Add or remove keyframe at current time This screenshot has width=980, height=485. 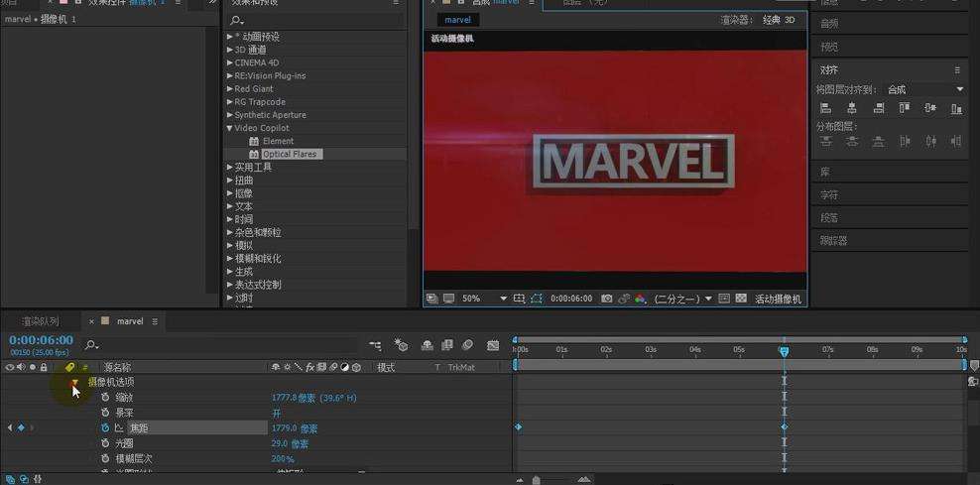click(x=21, y=428)
